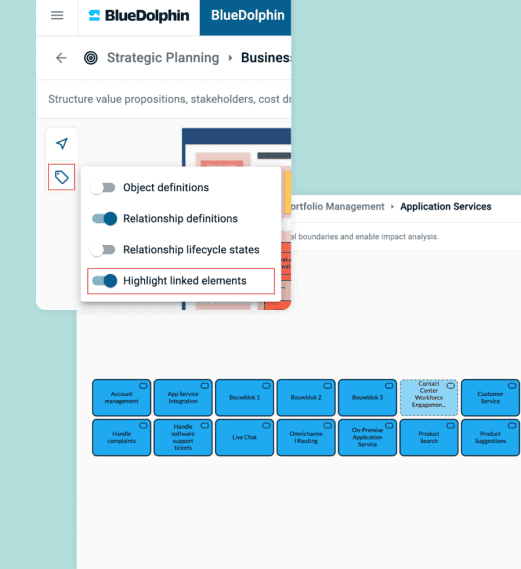Click the Business breadcrumb item
Screen dimensions: 521x569
[x=266, y=58]
